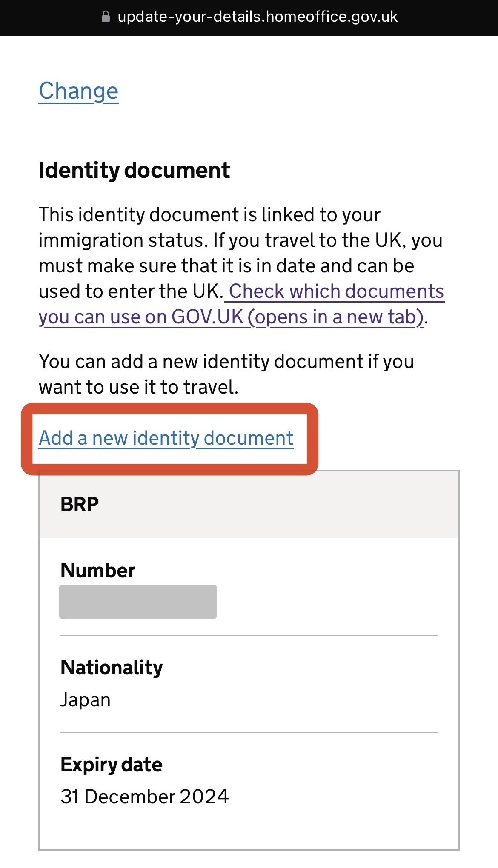Click the Nationality label
This screenshot has width=498, height=868.
(112, 668)
